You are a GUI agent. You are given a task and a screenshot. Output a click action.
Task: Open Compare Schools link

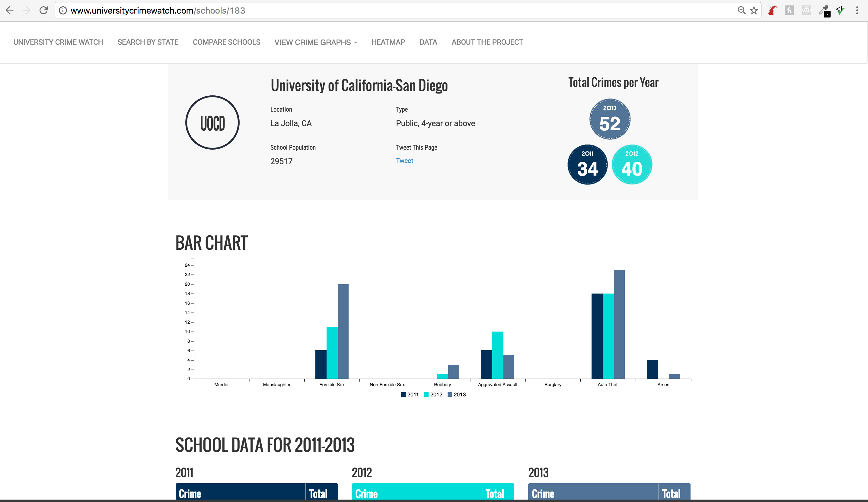click(x=226, y=42)
